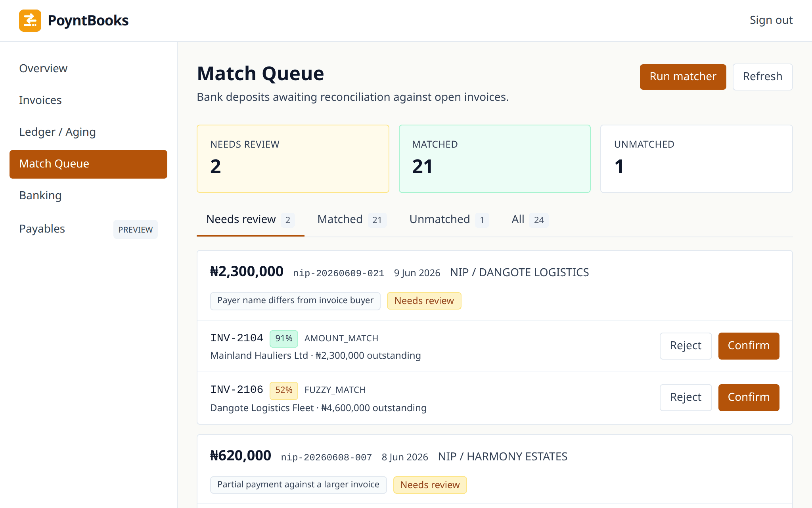Click Mainland Hauliers Ltd outstanding line
812x508 pixels.
point(316,356)
